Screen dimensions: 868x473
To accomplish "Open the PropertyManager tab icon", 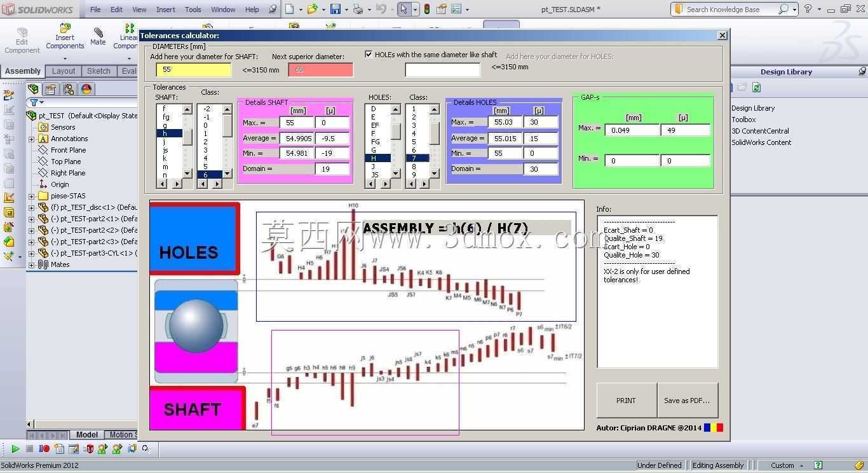I will tap(51, 89).
